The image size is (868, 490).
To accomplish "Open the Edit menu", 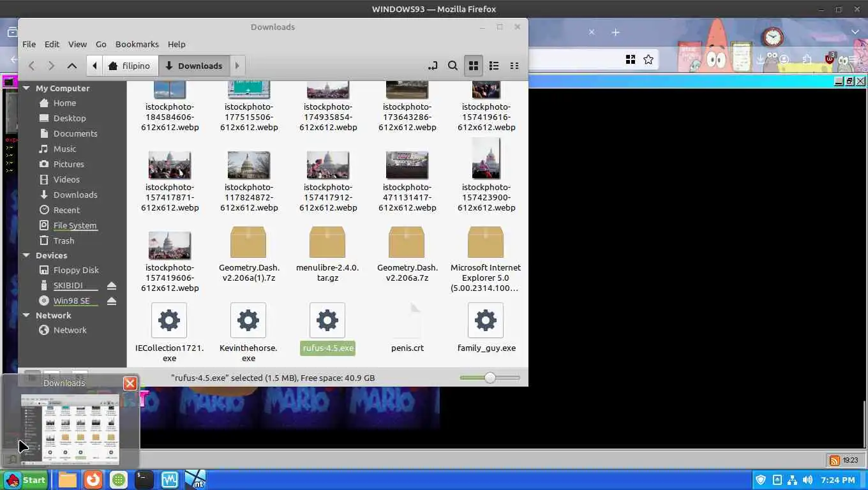I will [52, 44].
